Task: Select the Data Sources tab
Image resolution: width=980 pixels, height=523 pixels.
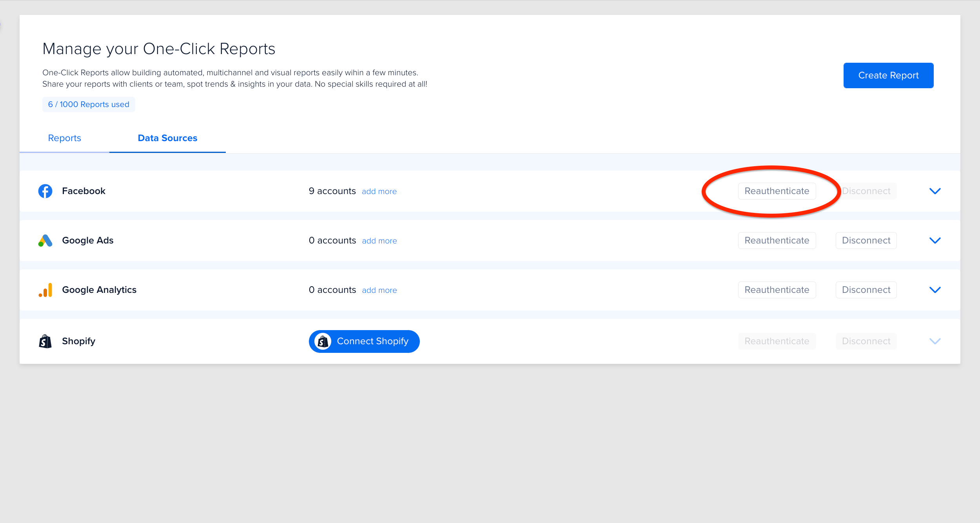Action: 167,138
